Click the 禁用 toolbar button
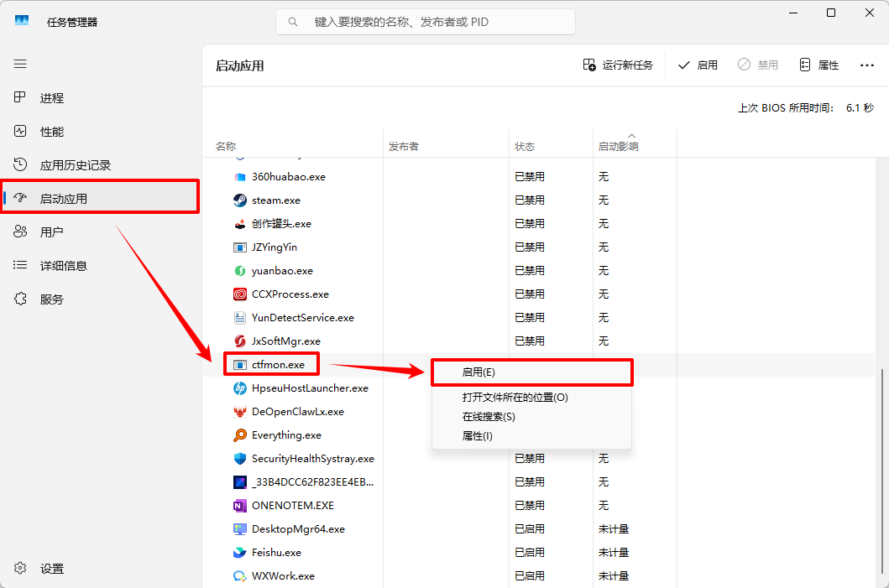This screenshot has height=588, width=889. pyautogui.click(x=758, y=65)
